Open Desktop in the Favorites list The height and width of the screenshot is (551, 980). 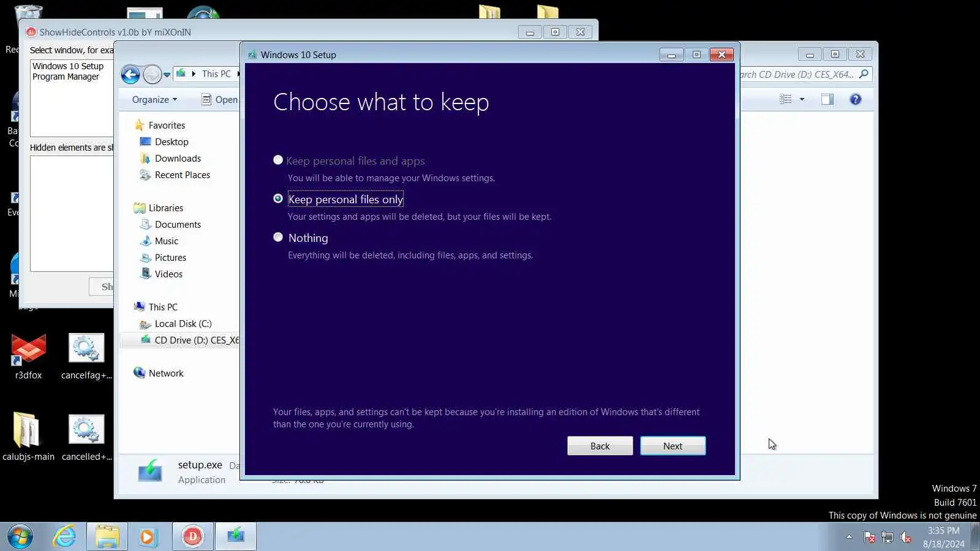coord(171,141)
